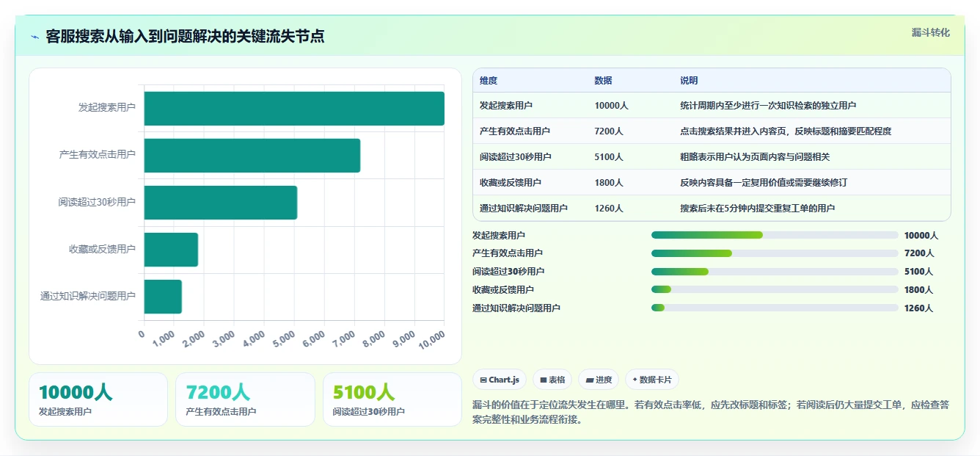
Task: Click the 5100人 table cell
Action: 609,157
